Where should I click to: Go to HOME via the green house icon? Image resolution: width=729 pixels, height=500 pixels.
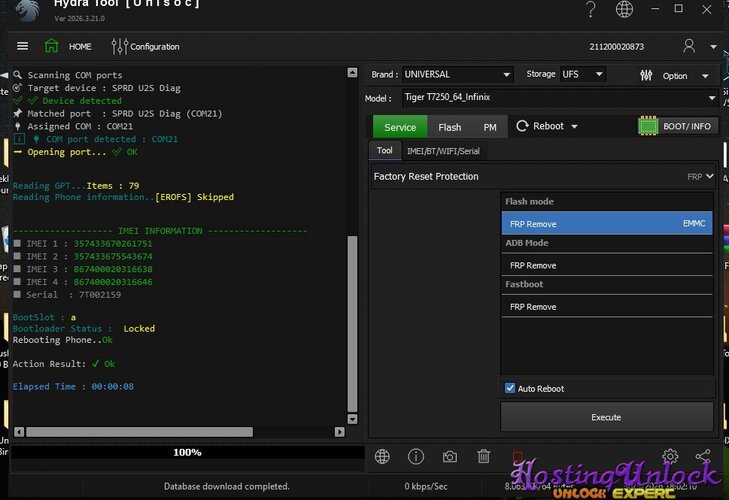pos(52,46)
